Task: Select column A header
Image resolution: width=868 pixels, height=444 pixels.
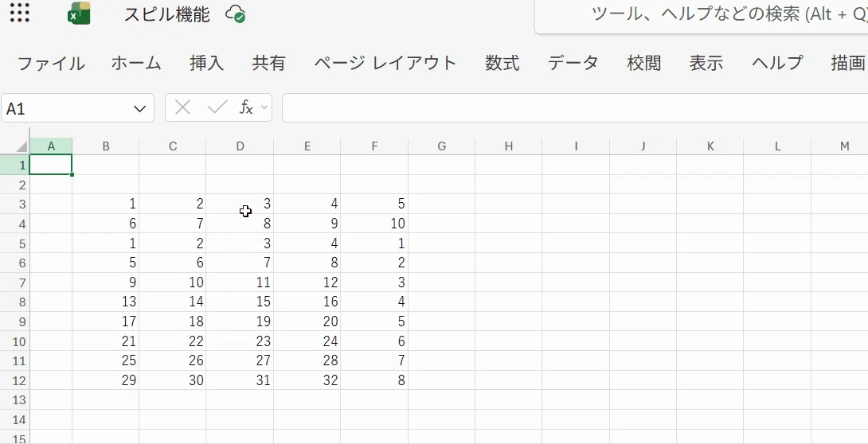Action: pyautogui.click(x=51, y=146)
